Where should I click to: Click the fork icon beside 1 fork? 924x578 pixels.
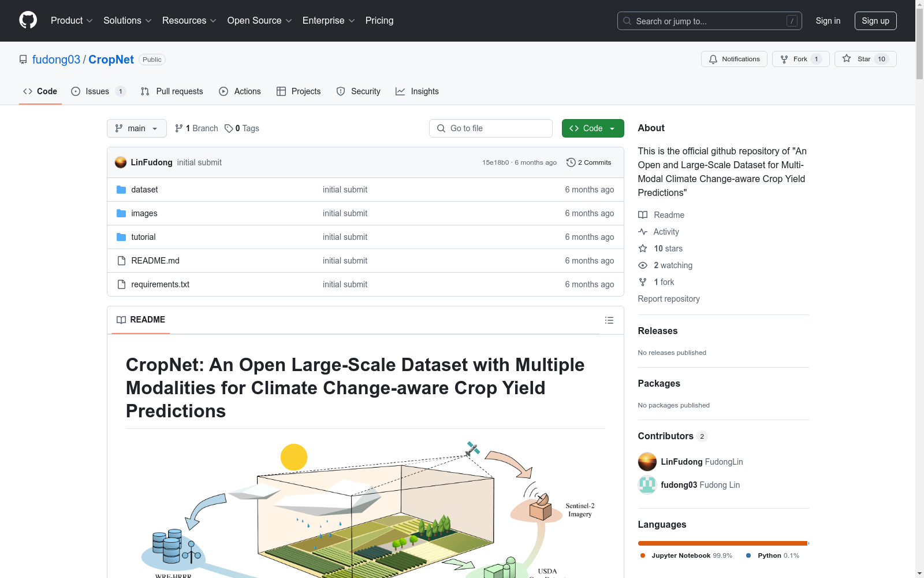point(643,282)
